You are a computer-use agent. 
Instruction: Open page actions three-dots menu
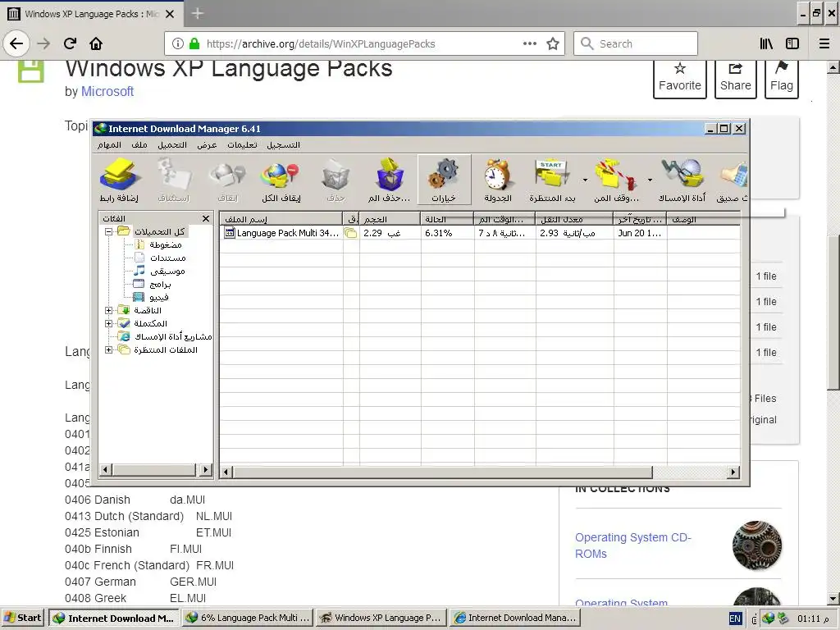pyautogui.click(x=530, y=43)
